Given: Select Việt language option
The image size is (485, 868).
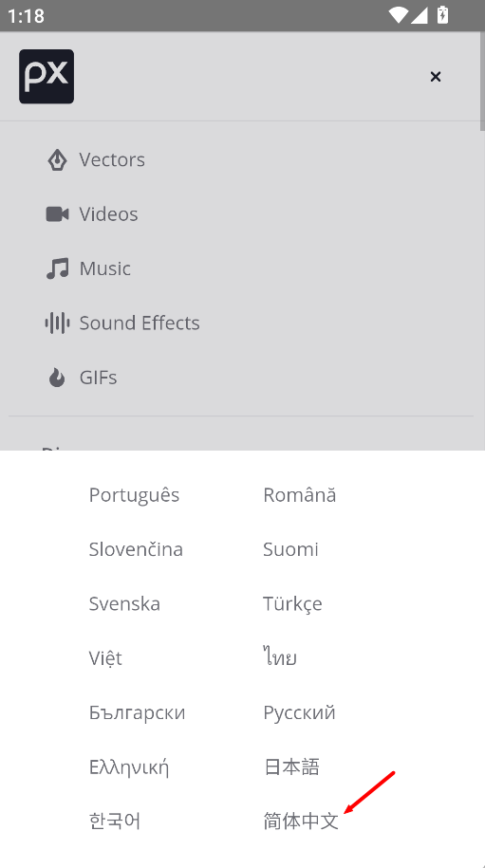Looking at the screenshot, I should [x=105, y=657].
